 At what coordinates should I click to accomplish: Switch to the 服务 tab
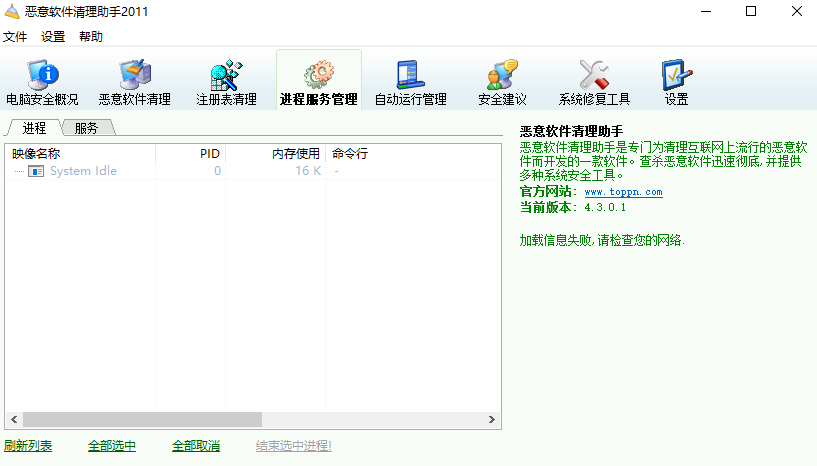(87, 128)
